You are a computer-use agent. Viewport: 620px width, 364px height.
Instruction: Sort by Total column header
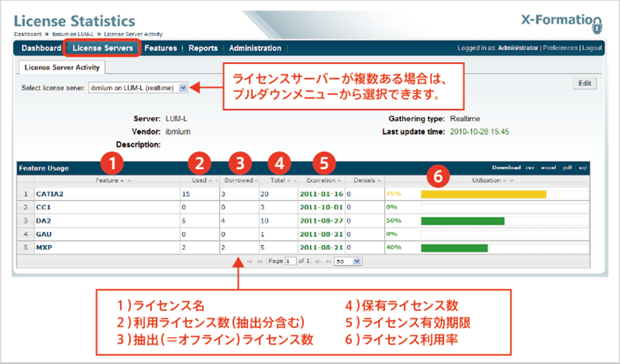(278, 180)
